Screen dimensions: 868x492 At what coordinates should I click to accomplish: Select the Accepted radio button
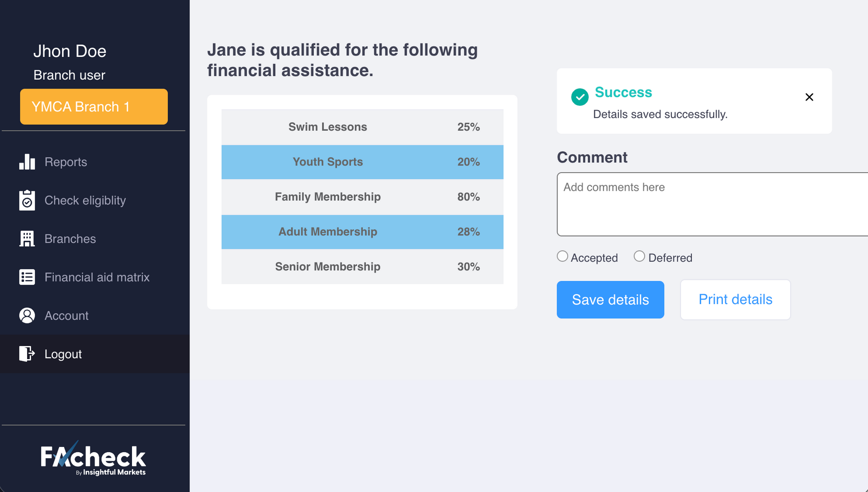pyautogui.click(x=562, y=256)
